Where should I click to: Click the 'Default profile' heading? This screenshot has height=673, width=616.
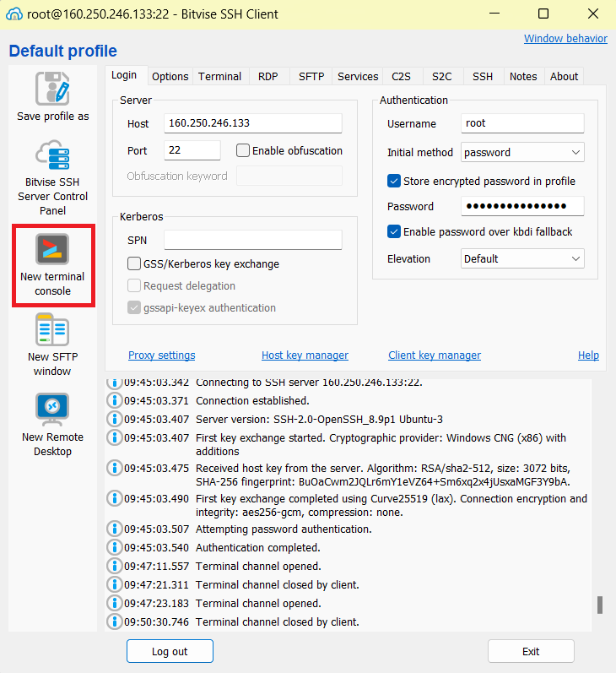63,51
